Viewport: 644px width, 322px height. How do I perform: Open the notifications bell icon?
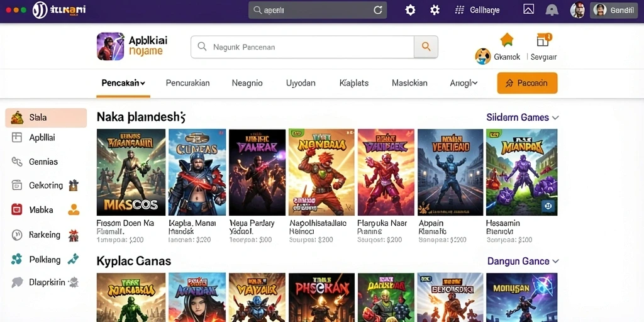(552, 10)
